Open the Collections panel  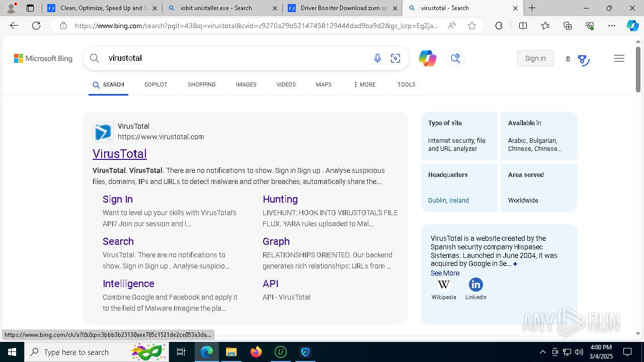(568, 26)
